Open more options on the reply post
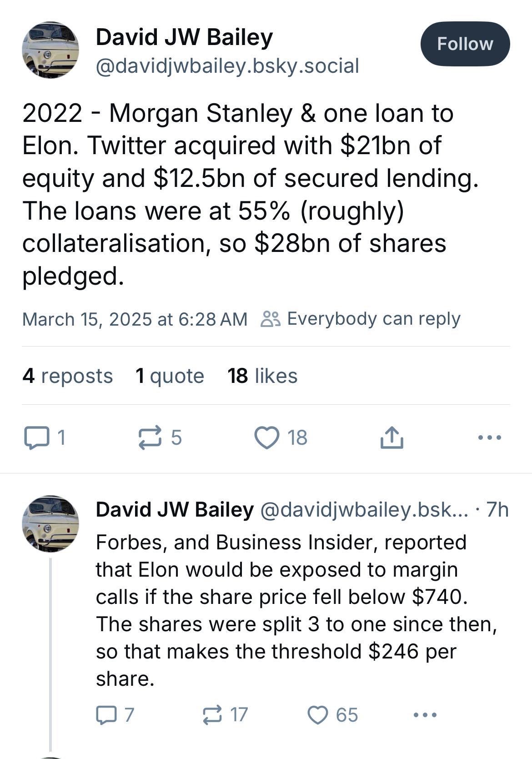 click(x=425, y=714)
